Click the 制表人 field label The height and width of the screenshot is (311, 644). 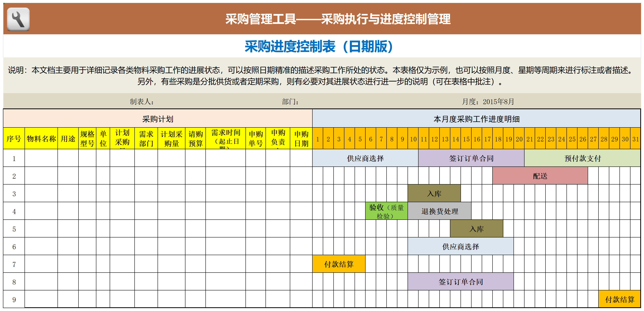[141, 101]
